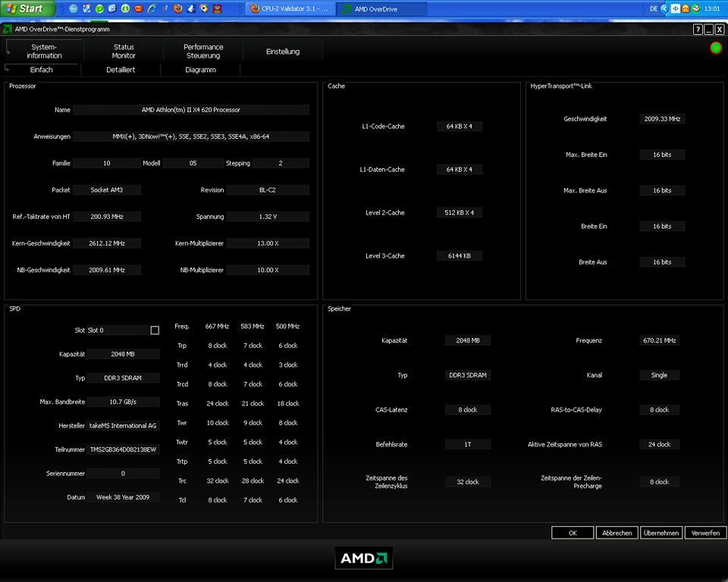
Task: Click the owl quick launch icon
Action: (x=217, y=8)
